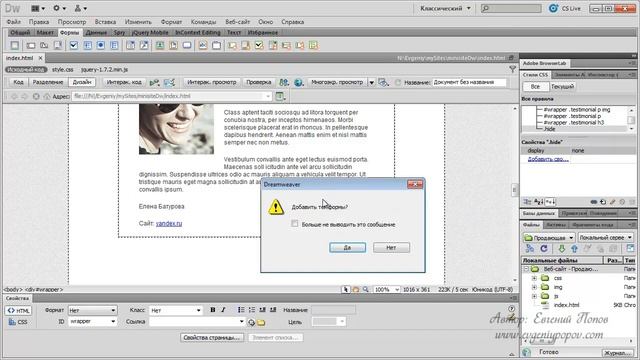Switch to the Spry insert tab
The width and height of the screenshot is (640, 360).
pyautogui.click(x=120, y=32)
